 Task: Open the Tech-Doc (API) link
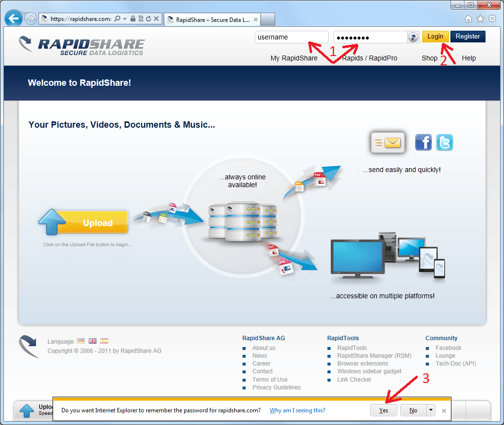(455, 364)
